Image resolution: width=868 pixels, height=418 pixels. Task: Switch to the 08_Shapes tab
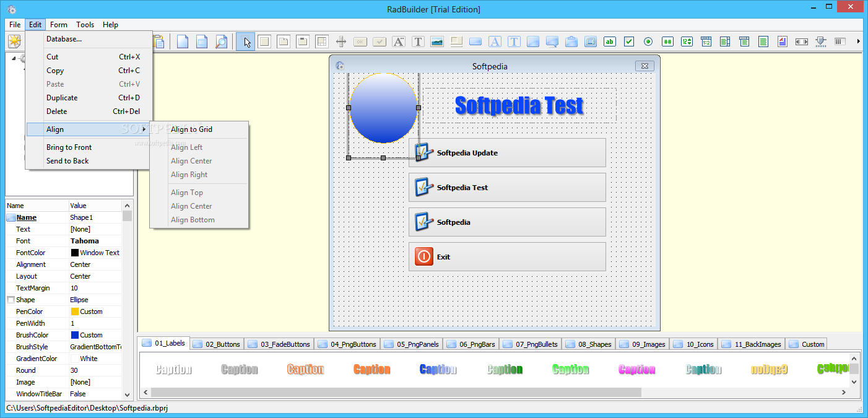[x=589, y=344]
